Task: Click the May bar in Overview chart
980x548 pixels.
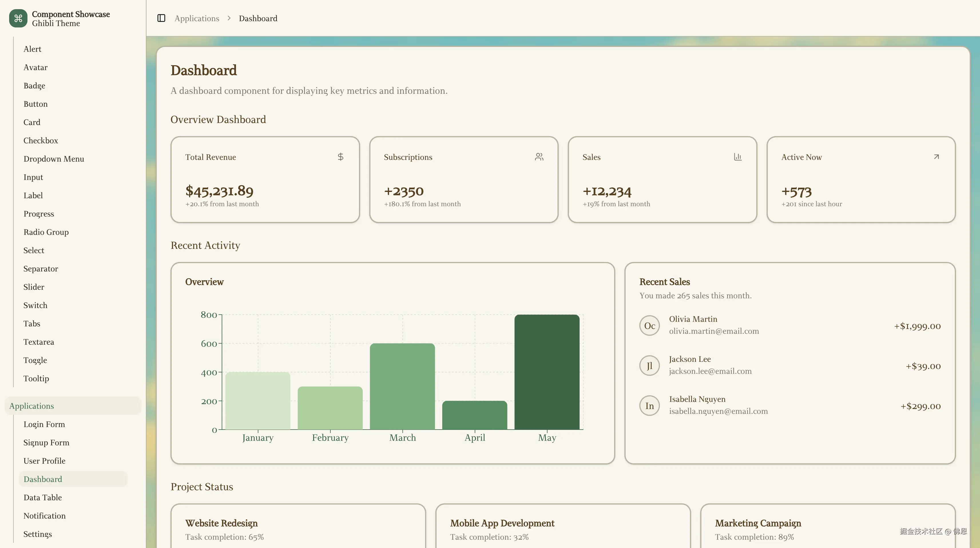Action: [x=547, y=372]
